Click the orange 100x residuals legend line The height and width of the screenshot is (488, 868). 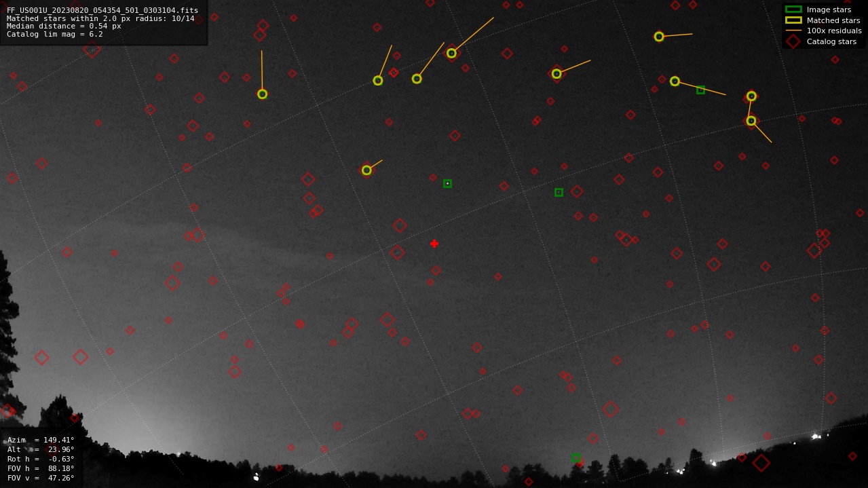point(793,31)
